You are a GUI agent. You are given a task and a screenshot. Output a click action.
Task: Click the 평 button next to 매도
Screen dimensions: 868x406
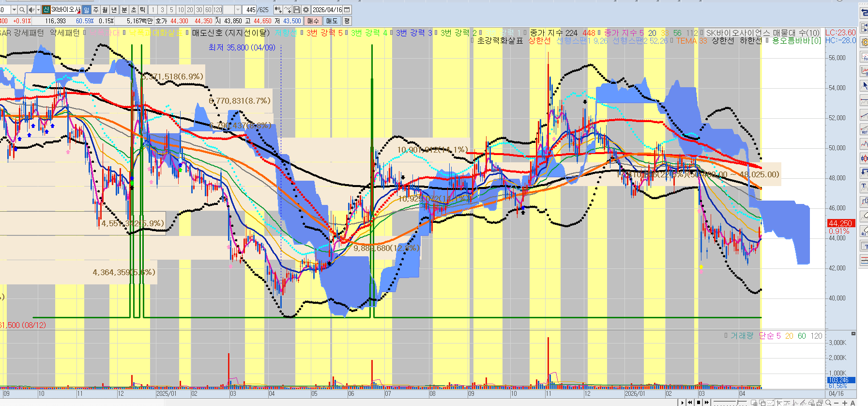(x=347, y=21)
